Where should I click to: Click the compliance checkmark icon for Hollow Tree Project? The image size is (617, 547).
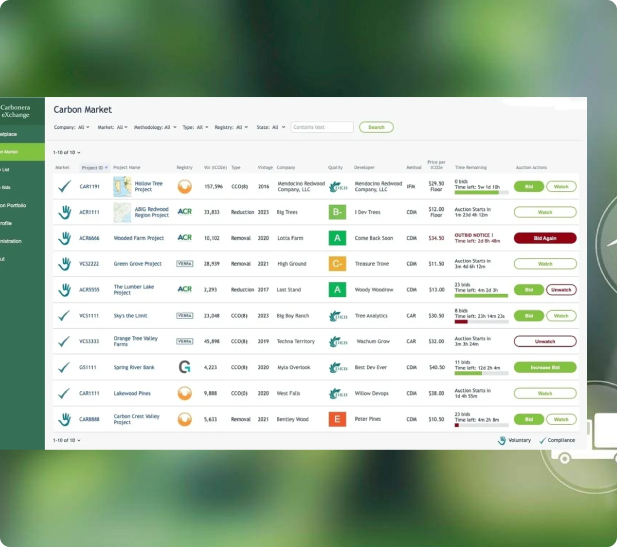[x=64, y=186]
